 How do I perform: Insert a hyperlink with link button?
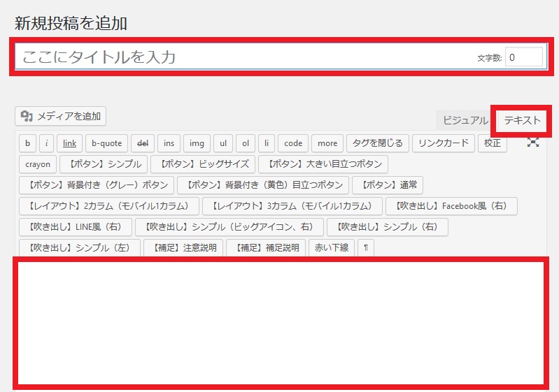coord(69,143)
